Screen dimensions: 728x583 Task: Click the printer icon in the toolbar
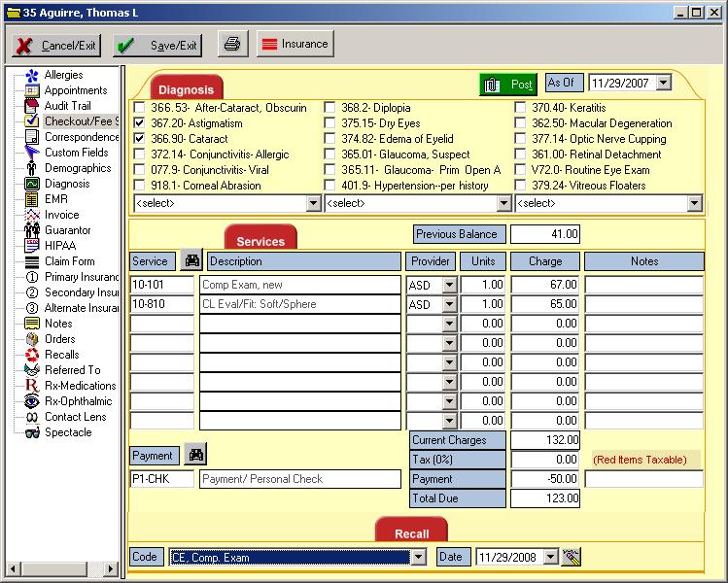pyautogui.click(x=231, y=45)
